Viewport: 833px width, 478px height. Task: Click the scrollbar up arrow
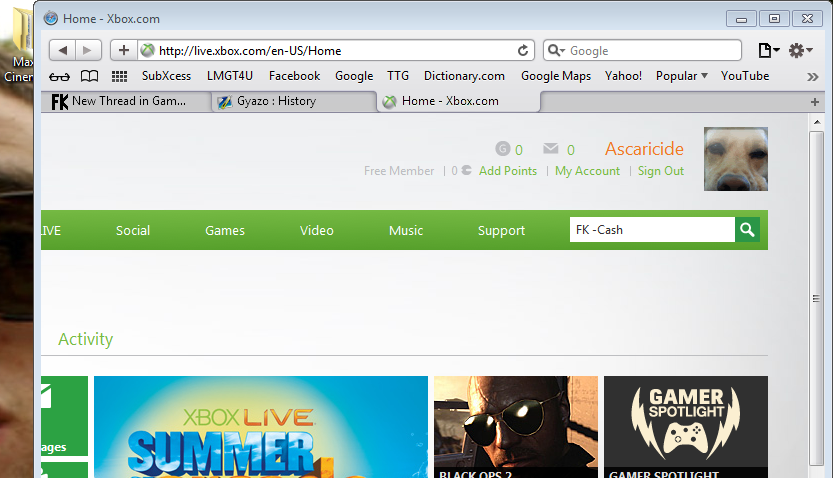click(x=817, y=122)
